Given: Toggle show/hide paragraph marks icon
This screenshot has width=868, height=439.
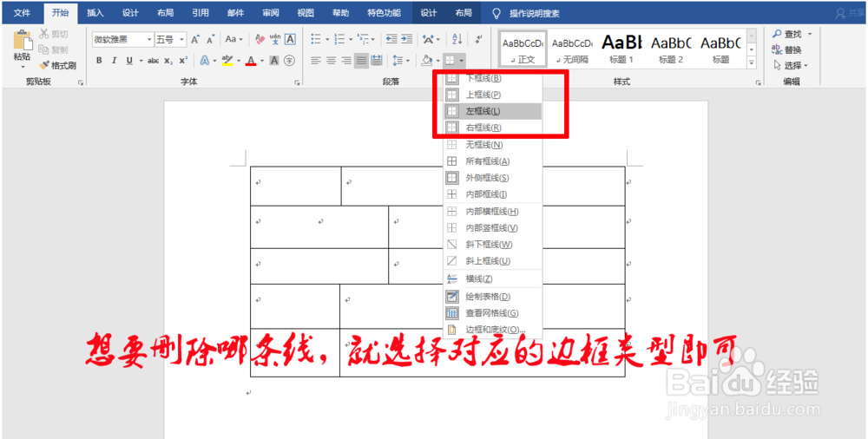Looking at the screenshot, I should (479, 39).
